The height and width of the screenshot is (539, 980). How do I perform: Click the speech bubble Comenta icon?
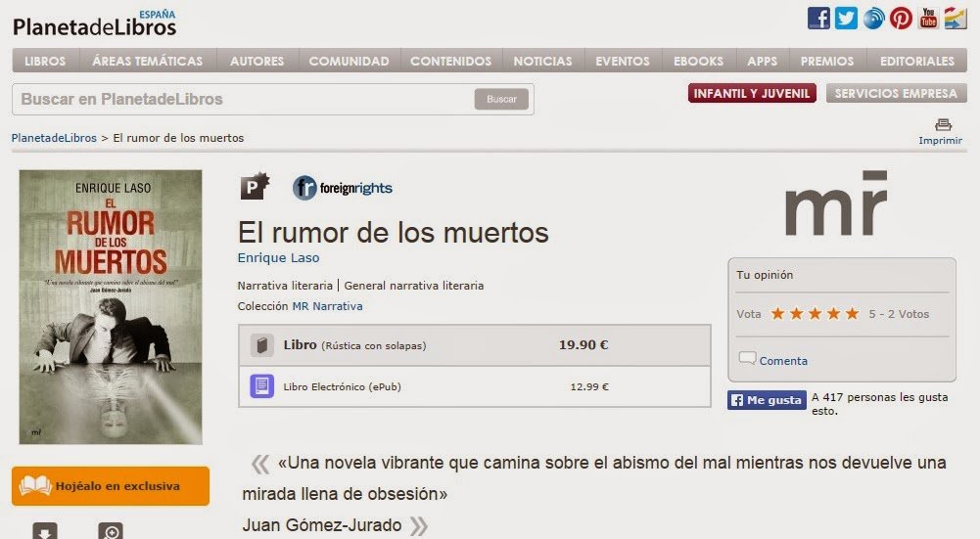[747, 358]
